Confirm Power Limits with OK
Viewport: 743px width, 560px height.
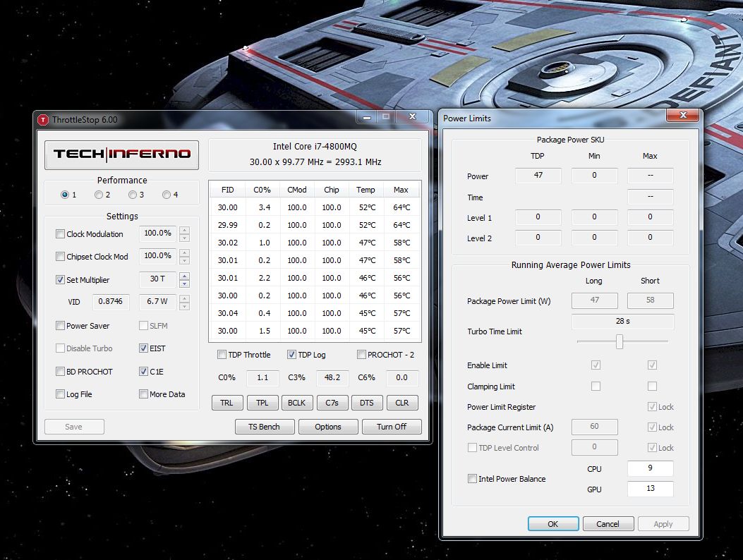click(553, 523)
